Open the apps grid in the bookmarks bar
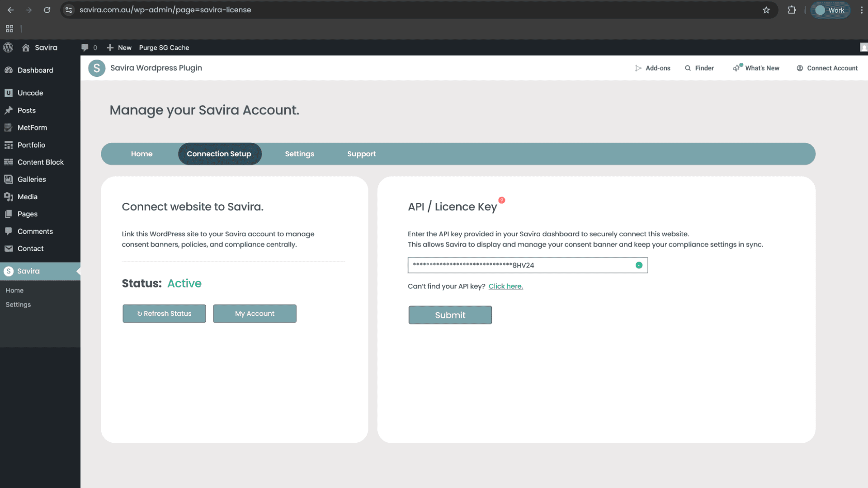The width and height of the screenshot is (868, 488). pyautogui.click(x=9, y=29)
